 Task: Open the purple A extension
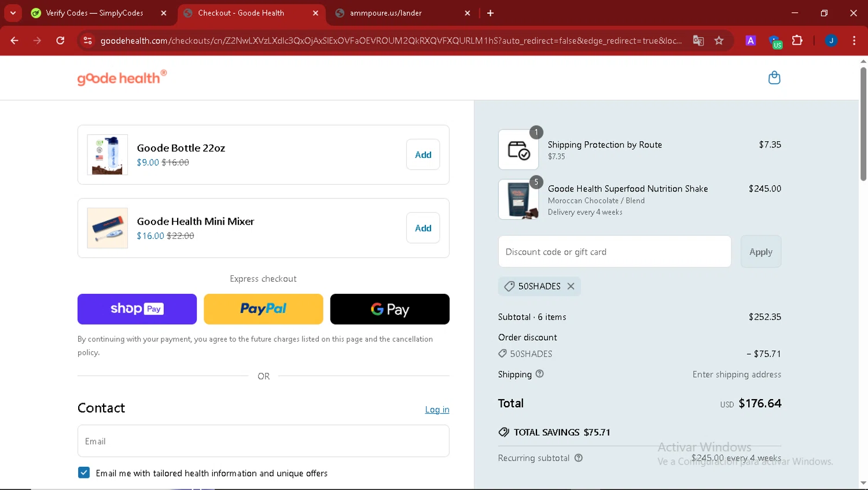coord(751,41)
